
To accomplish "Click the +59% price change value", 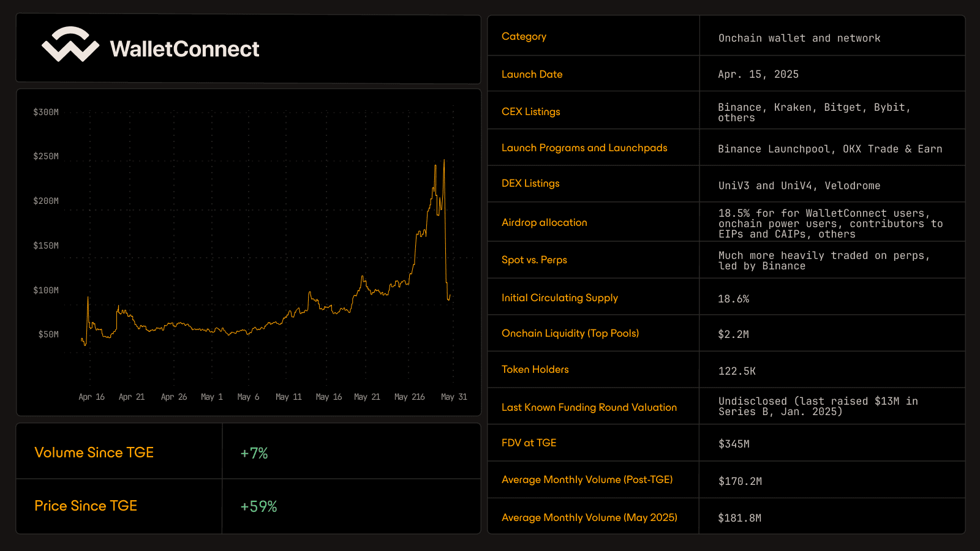I will [x=258, y=506].
